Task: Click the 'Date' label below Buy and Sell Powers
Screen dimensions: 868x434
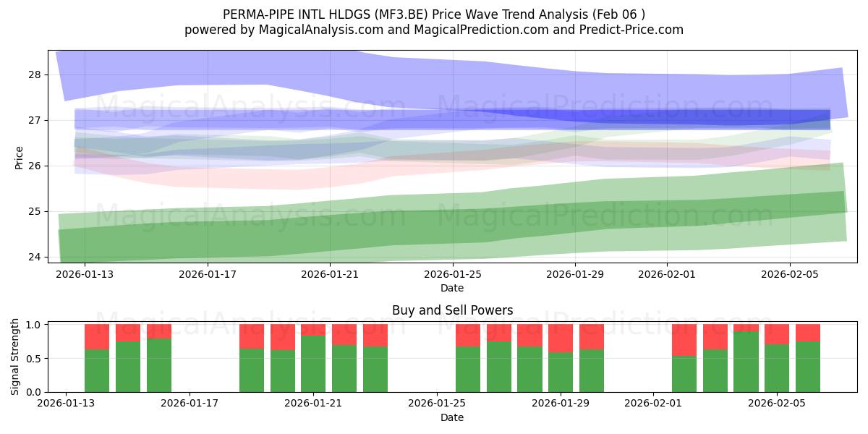Action: [x=452, y=417]
